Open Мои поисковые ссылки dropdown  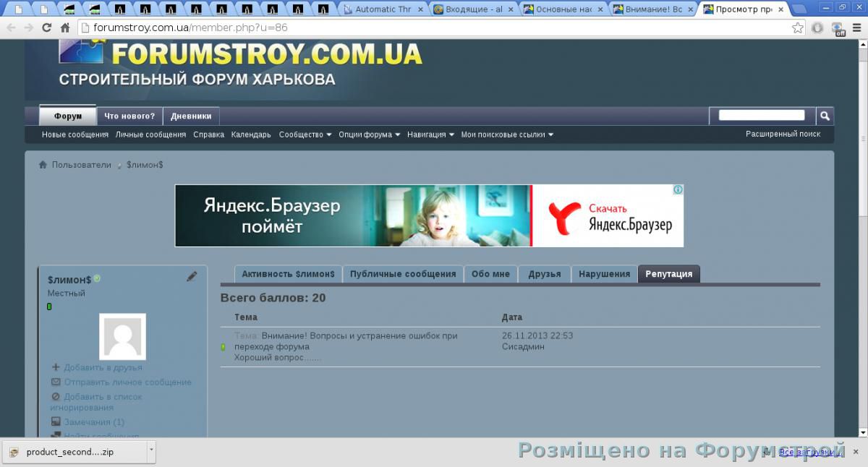pyautogui.click(x=507, y=134)
